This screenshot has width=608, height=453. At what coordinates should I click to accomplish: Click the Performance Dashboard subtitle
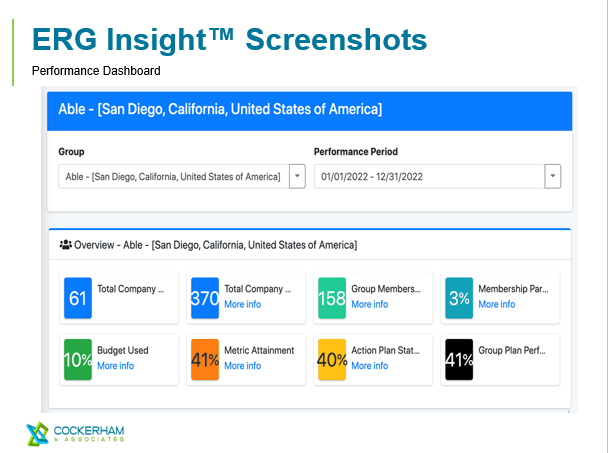(96, 71)
